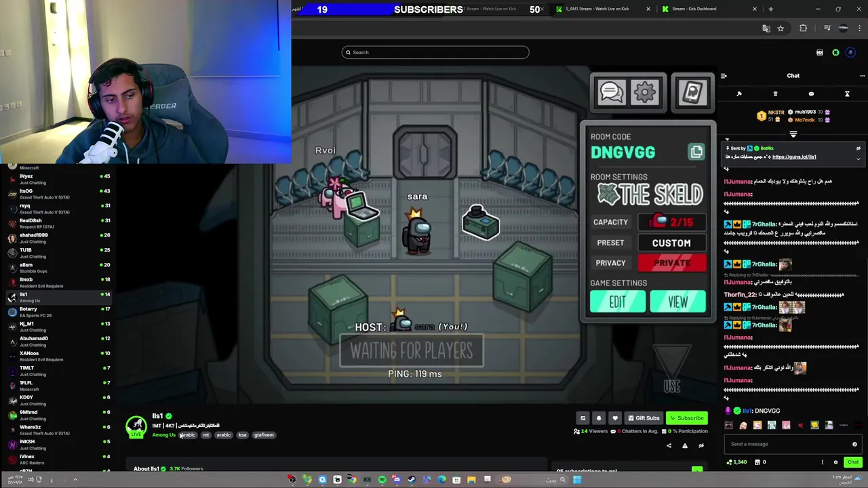Click the CUSTOM preset value
Viewport: 868px width, 488px height.
tap(671, 243)
